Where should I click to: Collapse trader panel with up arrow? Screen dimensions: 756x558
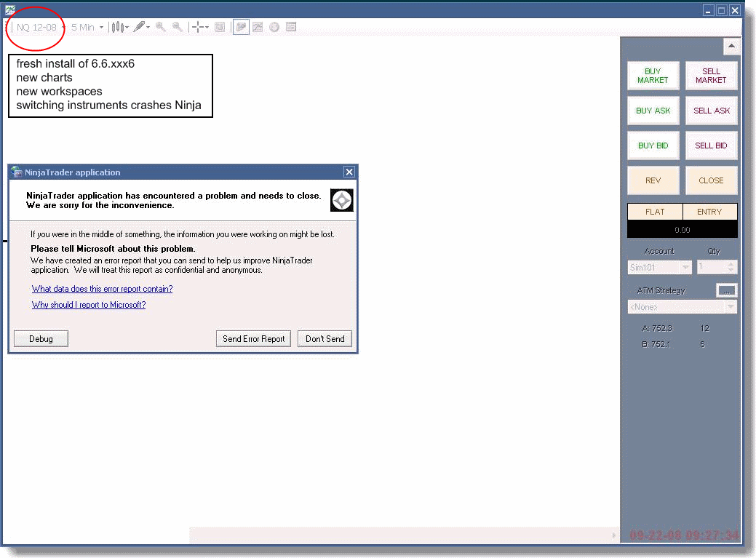coord(731,47)
